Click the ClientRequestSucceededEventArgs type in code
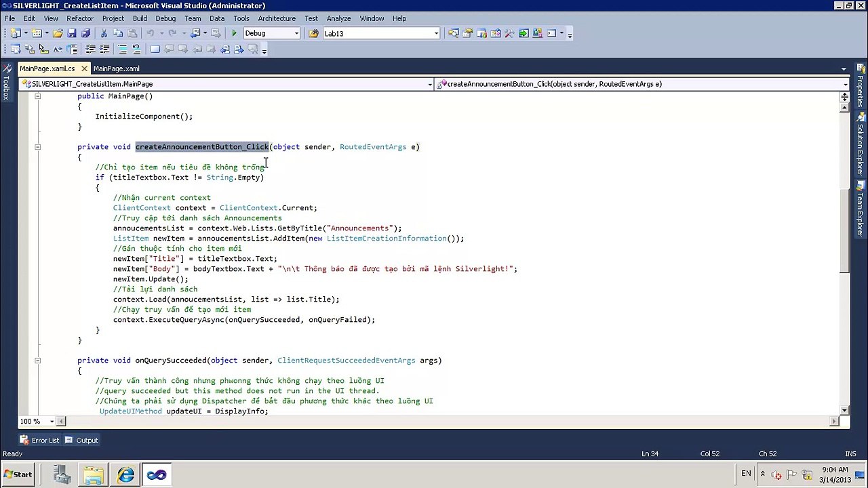The width and height of the screenshot is (868, 488). [x=346, y=361]
